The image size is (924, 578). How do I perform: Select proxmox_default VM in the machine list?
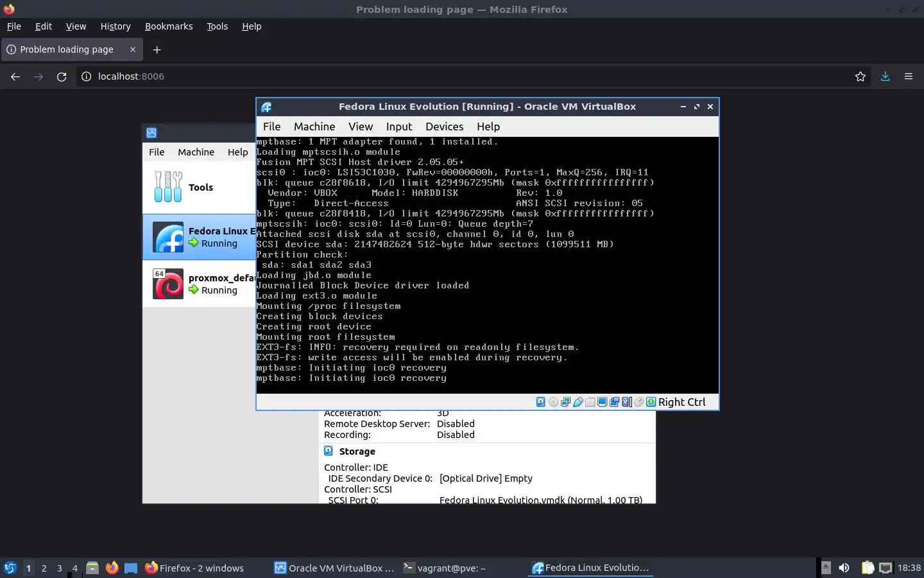coord(199,284)
